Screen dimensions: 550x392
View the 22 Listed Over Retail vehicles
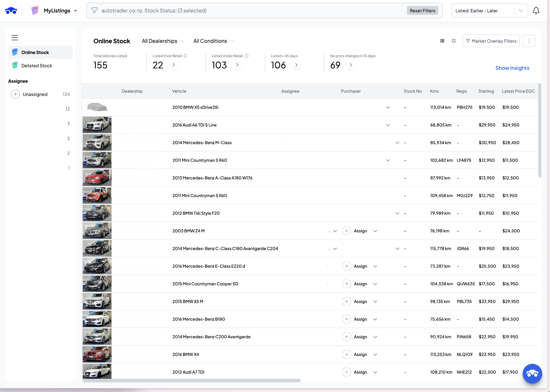tap(174, 65)
